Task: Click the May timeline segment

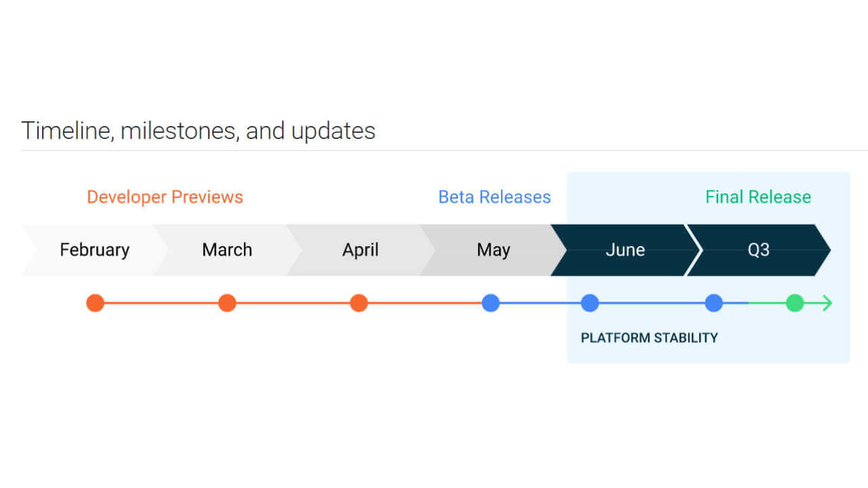Action: click(x=493, y=249)
